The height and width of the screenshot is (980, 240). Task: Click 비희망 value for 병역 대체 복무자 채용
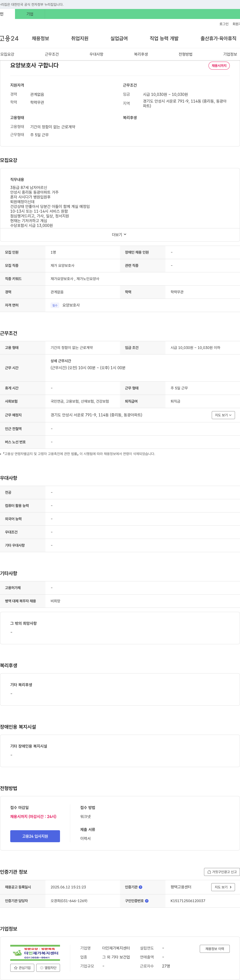(x=55, y=601)
